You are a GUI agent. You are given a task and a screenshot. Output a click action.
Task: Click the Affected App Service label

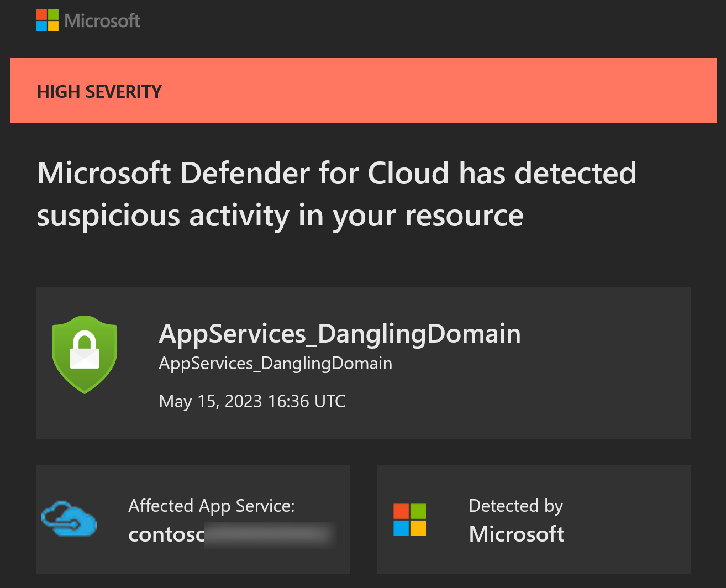[212, 506]
